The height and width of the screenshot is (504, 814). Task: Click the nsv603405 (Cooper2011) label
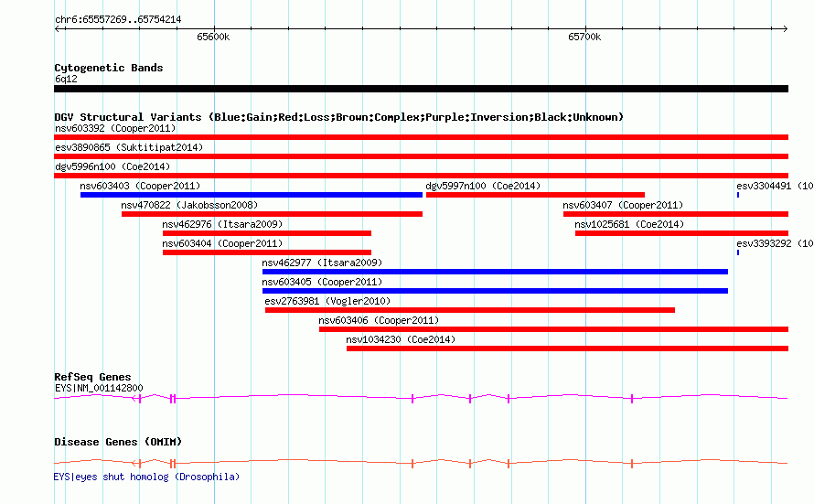pos(322,282)
